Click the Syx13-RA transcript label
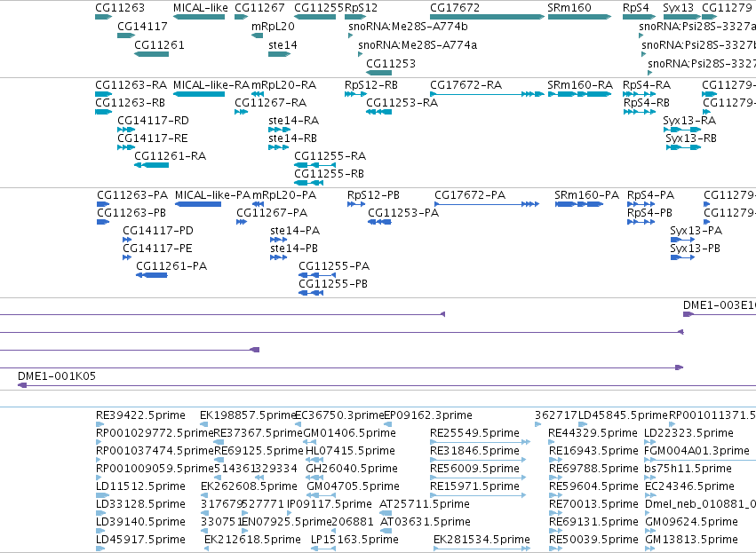This screenshot has width=756, height=553. coord(689,121)
